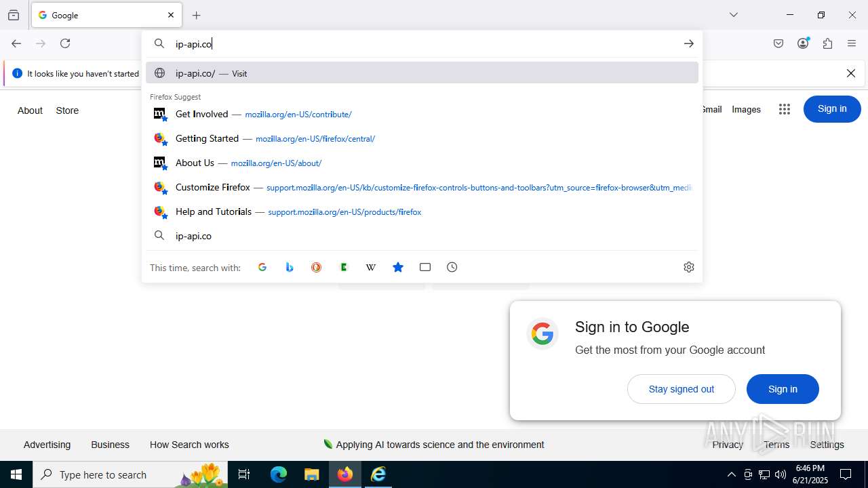Search Bookmarks with the star icon
868x488 pixels.
[x=398, y=267]
